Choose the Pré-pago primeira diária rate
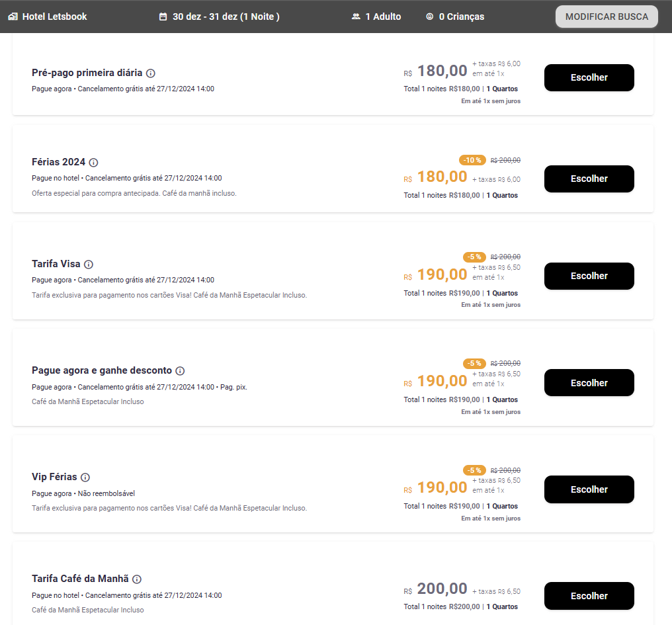The width and height of the screenshot is (672, 625). (589, 77)
